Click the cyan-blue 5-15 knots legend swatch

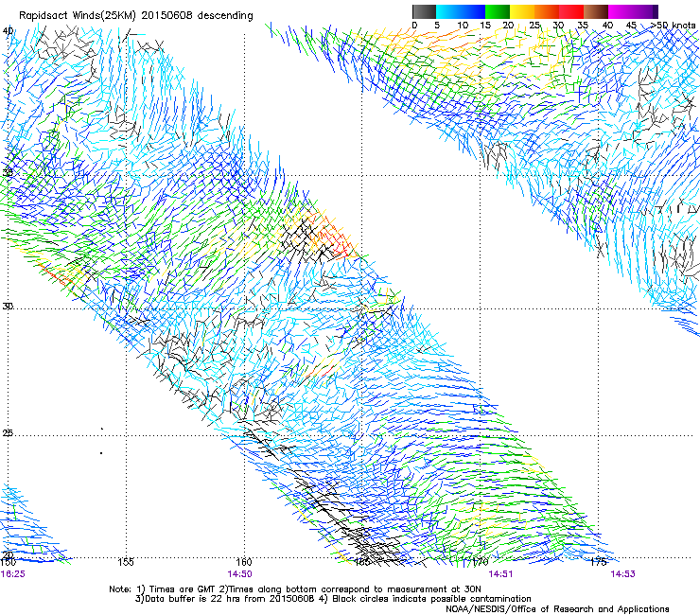click(461, 11)
